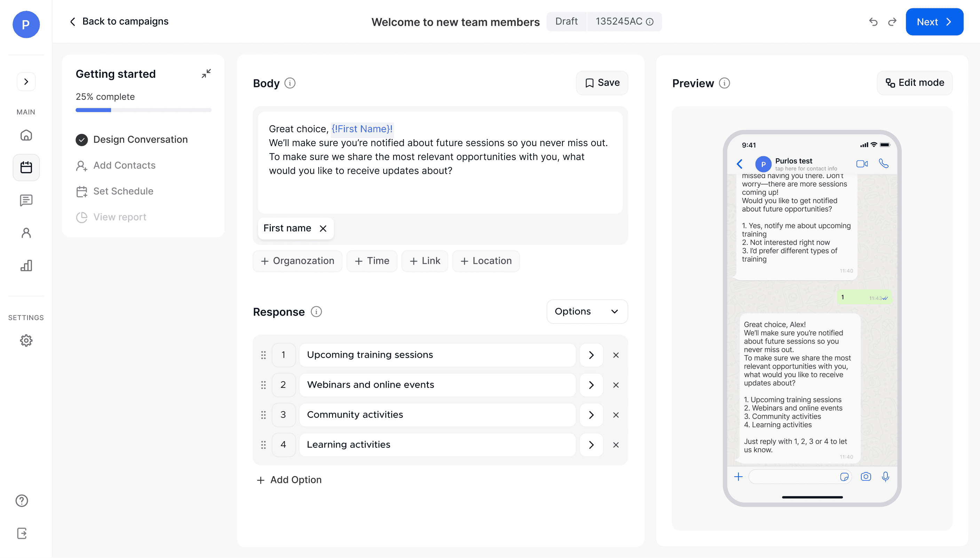
Task: Delete the Upcoming training sessions option
Action: [616, 355]
